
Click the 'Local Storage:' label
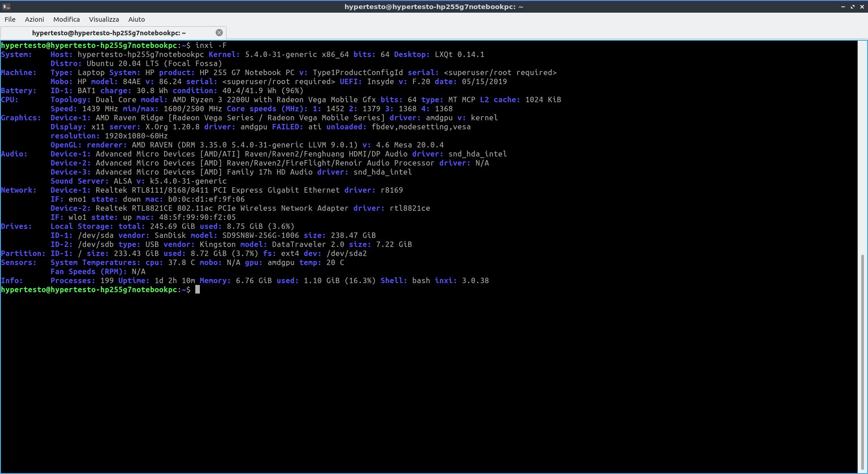click(x=82, y=226)
